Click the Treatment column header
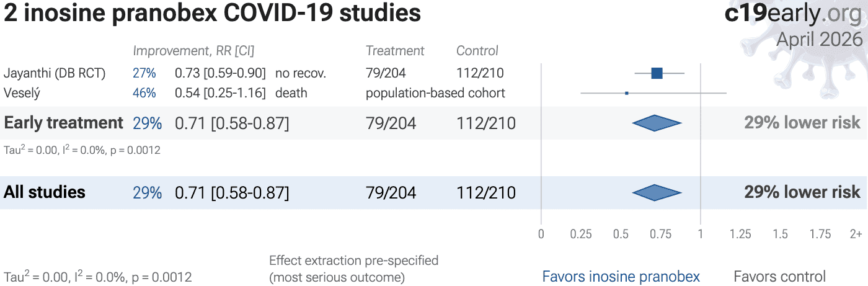The width and height of the screenshot is (868, 286). pyautogui.click(x=395, y=51)
